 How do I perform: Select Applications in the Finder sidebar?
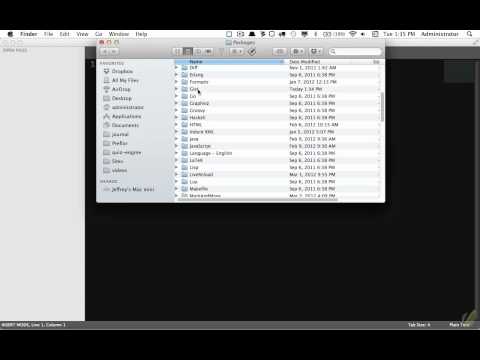pos(122,116)
